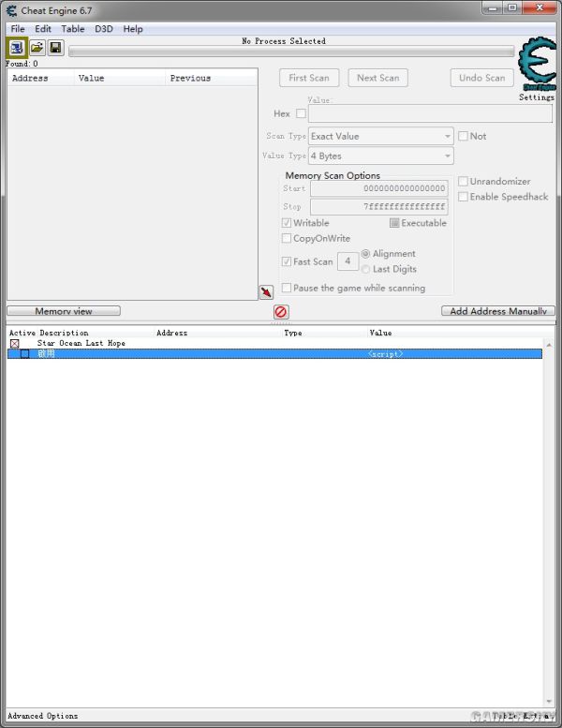Enable the CopyOnWrite checkbox

pyautogui.click(x=287, y=238)
